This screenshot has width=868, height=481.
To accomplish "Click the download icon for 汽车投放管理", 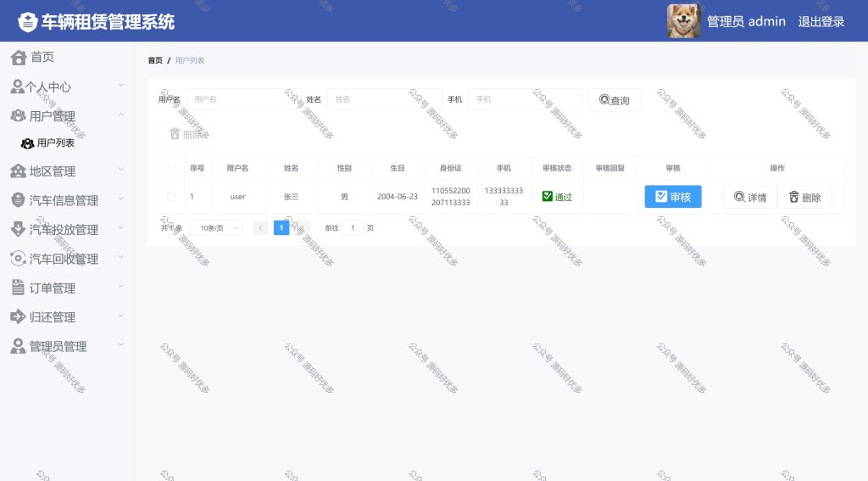I will coord(19,229).
